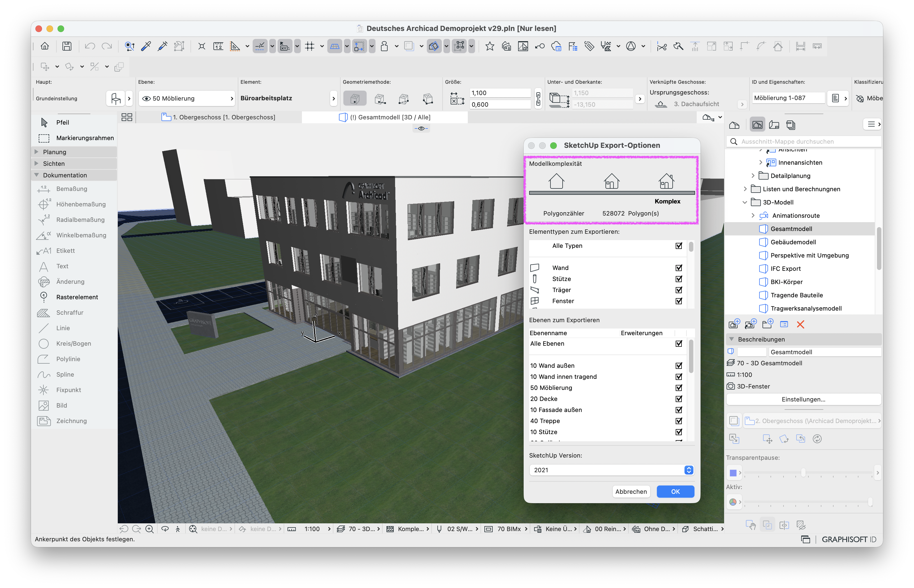Select the eyedropper pick-up parameters tool

[x=146, y=46]
